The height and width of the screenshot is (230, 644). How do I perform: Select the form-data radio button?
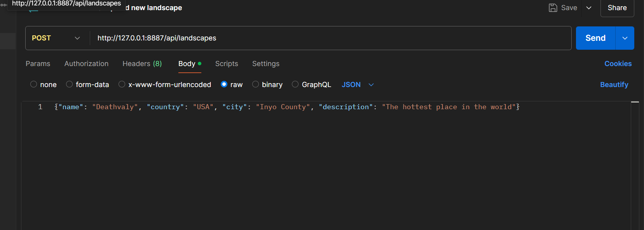(70, 84)
